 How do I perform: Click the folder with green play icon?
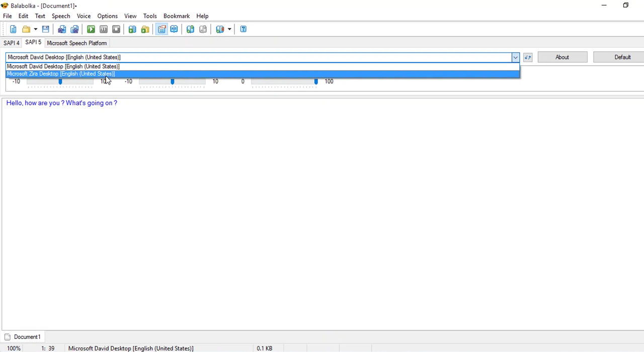click(145, 29)
